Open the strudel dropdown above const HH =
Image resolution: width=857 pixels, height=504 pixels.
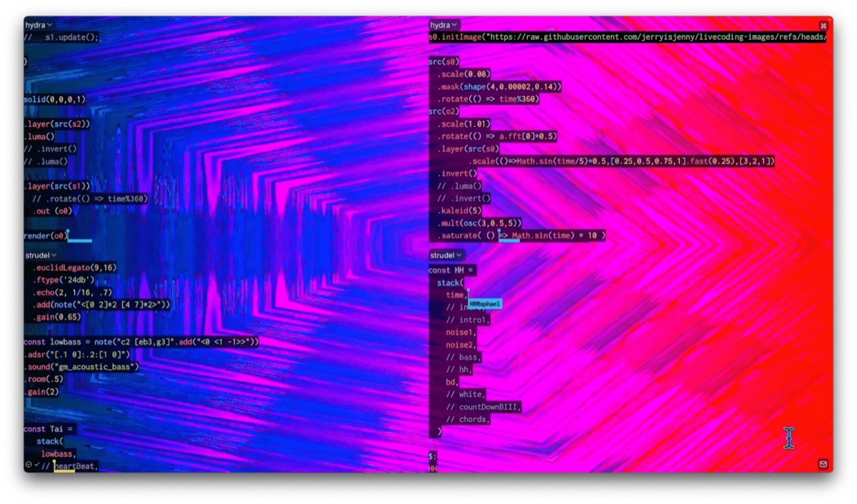click(446, 255)
